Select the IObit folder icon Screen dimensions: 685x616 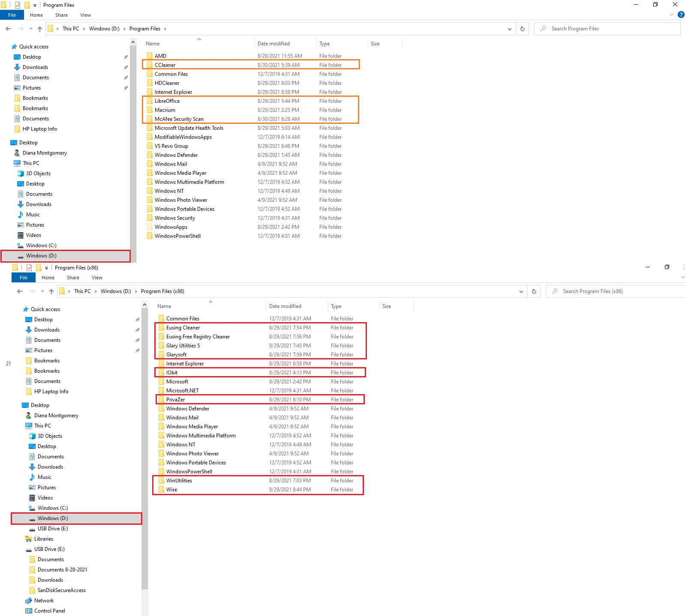pos(161,373)
